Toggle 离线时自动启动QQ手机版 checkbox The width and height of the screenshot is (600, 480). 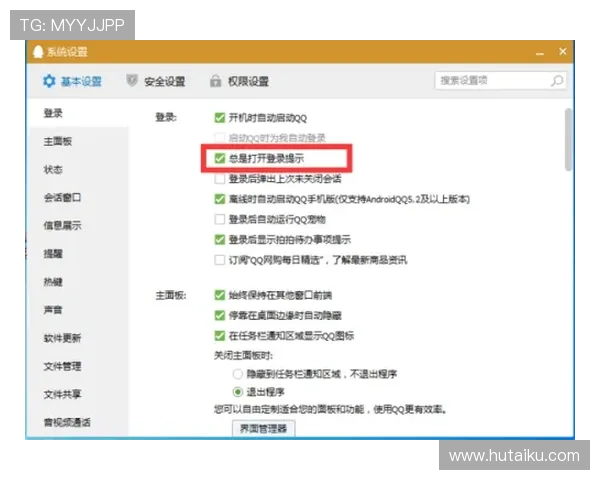220,199
